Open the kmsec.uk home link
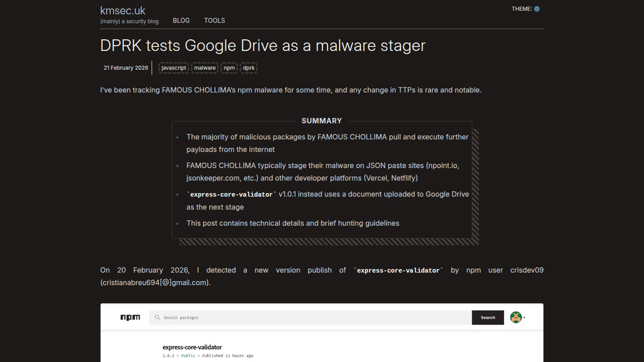The image size is (644, 362). (x=123, y=11)
